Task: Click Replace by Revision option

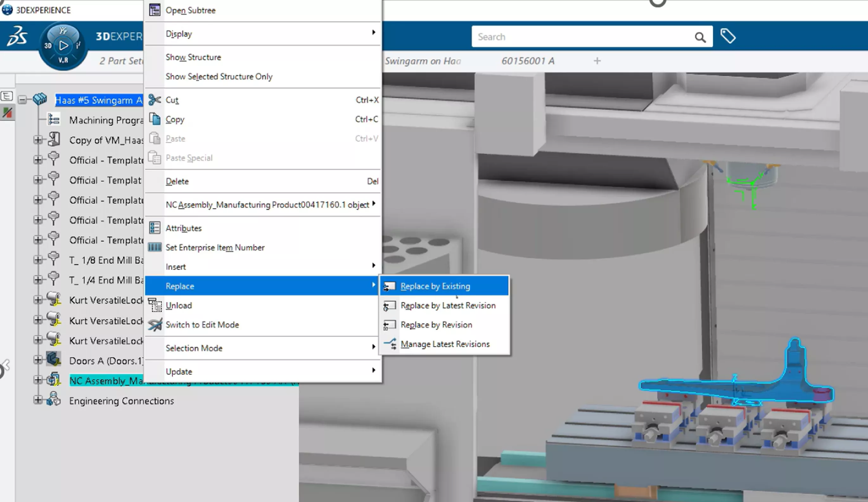Action: pos(436,325)
